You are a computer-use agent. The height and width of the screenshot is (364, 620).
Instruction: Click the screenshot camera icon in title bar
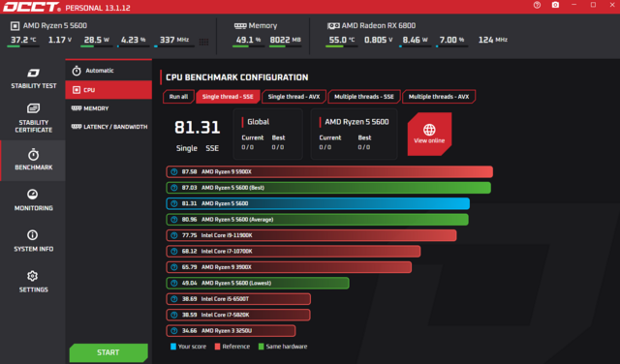(x=555, y=5)
